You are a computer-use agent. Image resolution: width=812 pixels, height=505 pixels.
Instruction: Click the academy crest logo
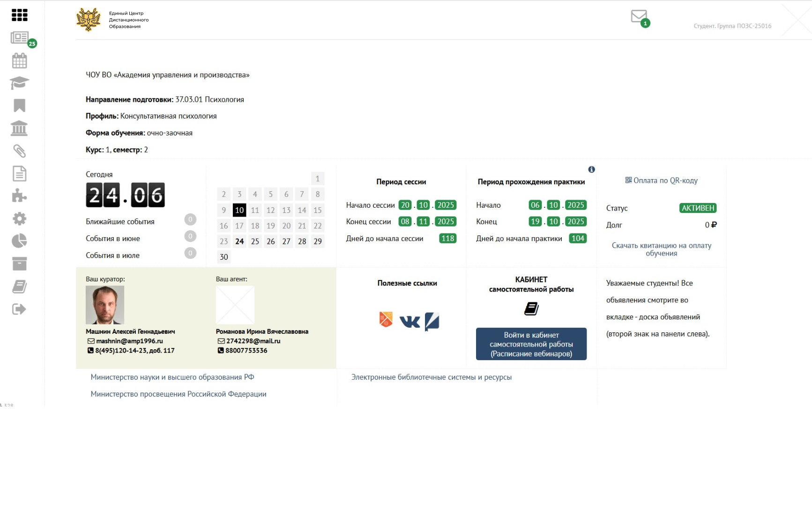coord(89,20)
